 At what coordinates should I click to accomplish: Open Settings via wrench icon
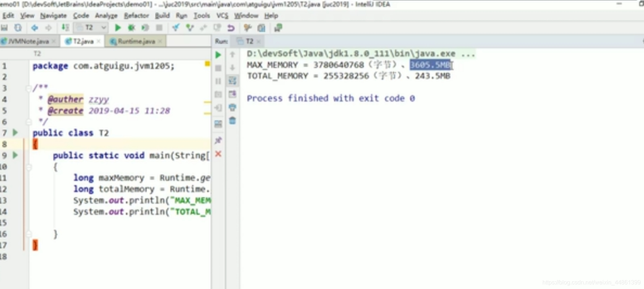(x=248, y=28)
